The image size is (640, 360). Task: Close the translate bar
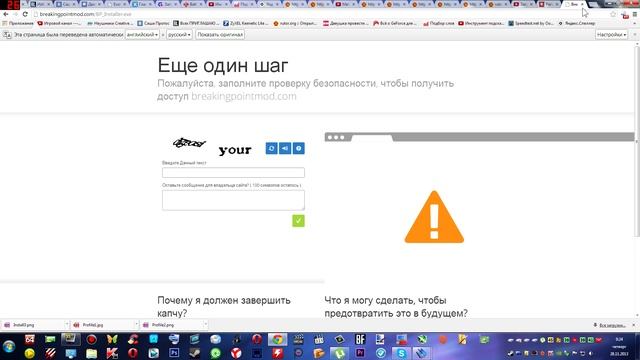[634, 35]
